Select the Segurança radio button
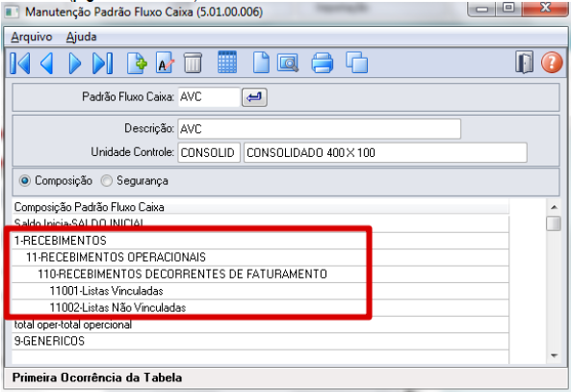This screenshot has width=571, height=392. tap(106, 181)
